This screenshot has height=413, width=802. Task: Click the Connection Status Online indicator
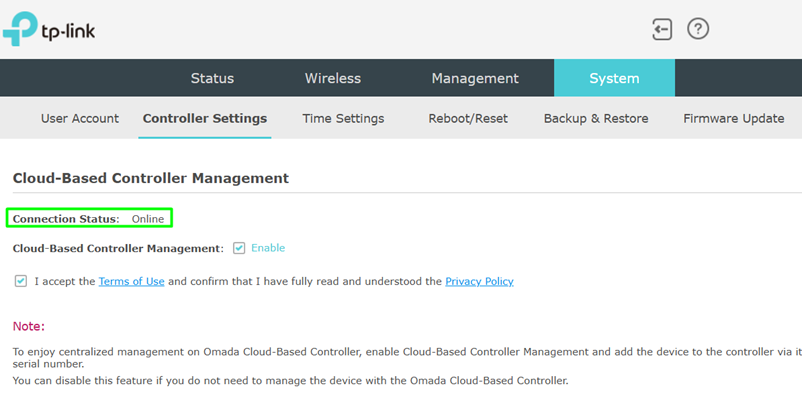[x=148, y=219]
